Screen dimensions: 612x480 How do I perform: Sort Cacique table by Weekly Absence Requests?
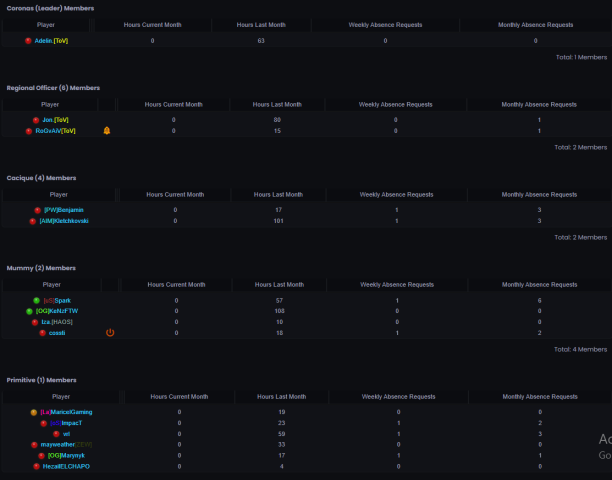click(x=397, y=194)
